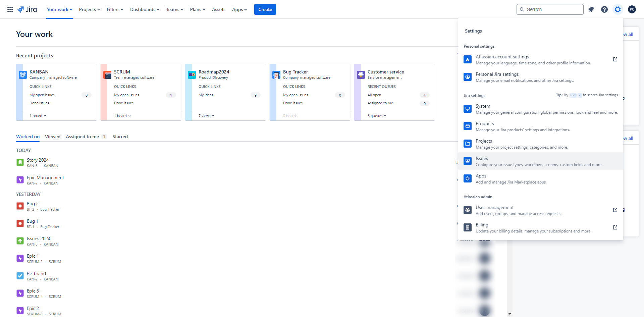Open external link icon for Billing
The height and width of the screenshot is (317, 644).
click(615, 227)
